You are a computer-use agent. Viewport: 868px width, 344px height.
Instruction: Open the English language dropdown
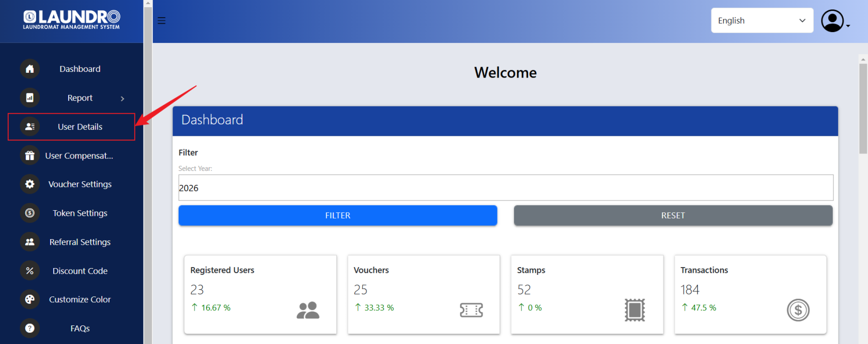click(762, 20)
